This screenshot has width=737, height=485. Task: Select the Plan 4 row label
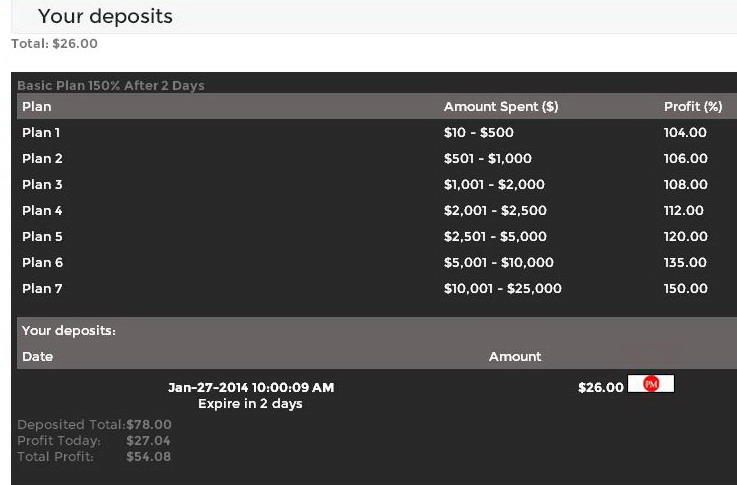(42, 210)
